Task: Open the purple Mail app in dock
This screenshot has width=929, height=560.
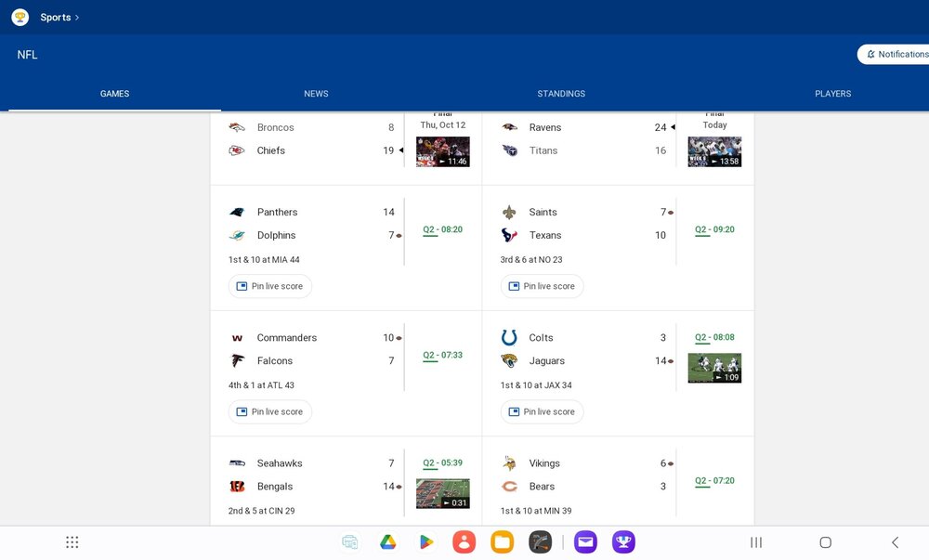Action: [585, 542]
